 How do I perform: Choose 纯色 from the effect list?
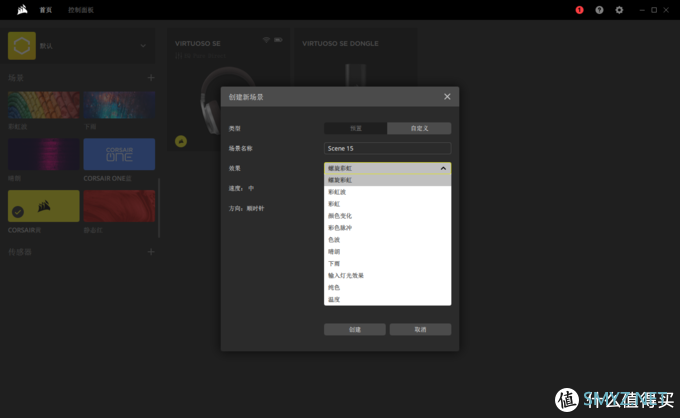(387, 287)
